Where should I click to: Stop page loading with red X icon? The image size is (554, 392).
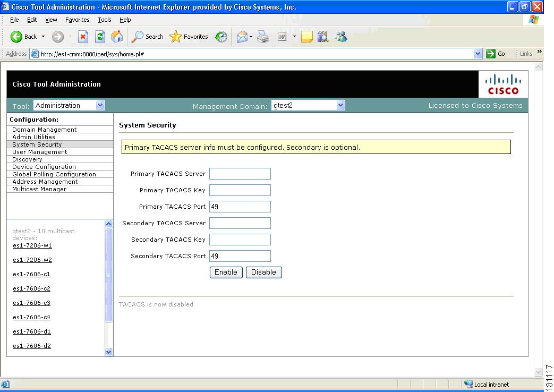click(x=83, y=37)
